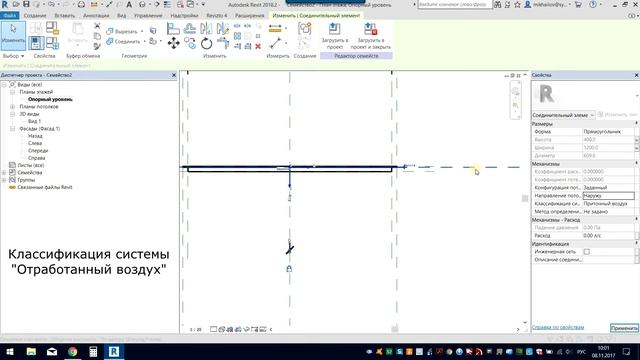Click the Measure Between Two References icon
Viewport: 640px width, 360px height.
276,43
